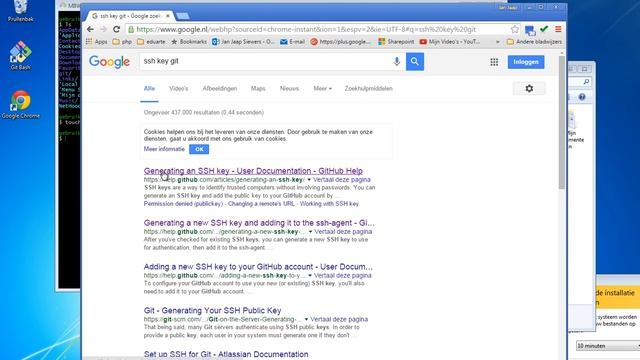640x360 pixels.
Task: Expand the ssh-agent result's URL dropdown arrow
Action: pyautogui.click(x=310, y=232)
